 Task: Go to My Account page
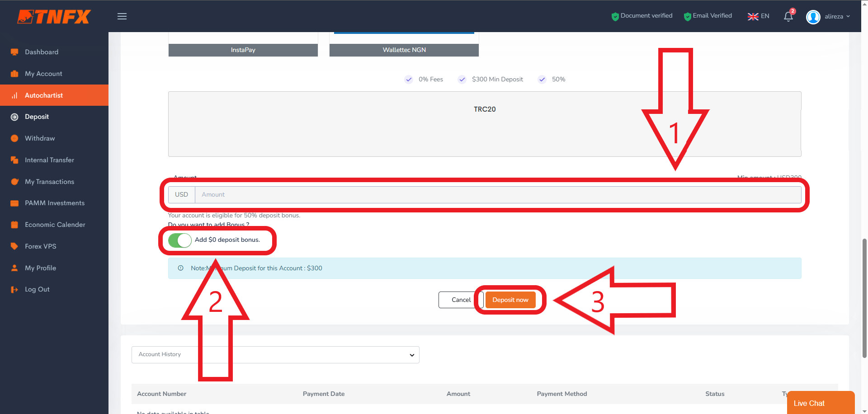43,74
